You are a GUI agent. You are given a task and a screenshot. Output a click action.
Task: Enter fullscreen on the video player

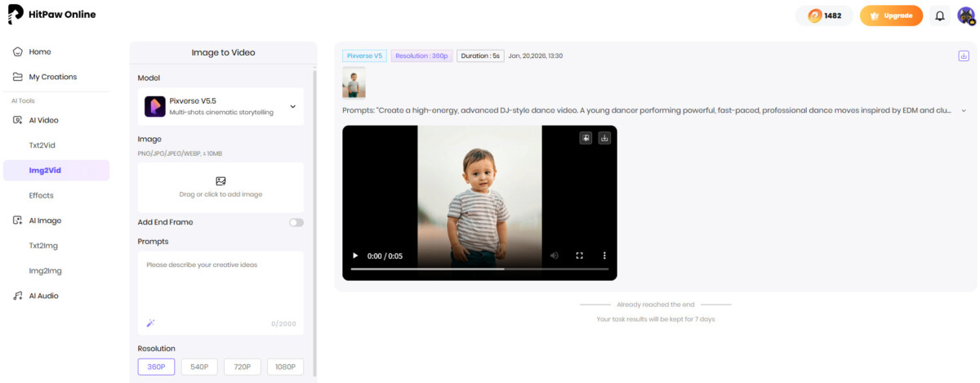(580, 256)
